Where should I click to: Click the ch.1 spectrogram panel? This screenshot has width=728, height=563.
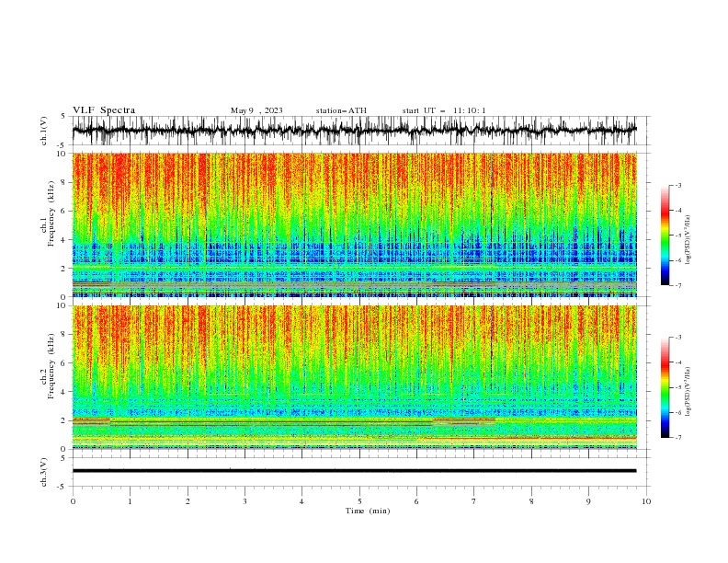(x=355, y=224)
